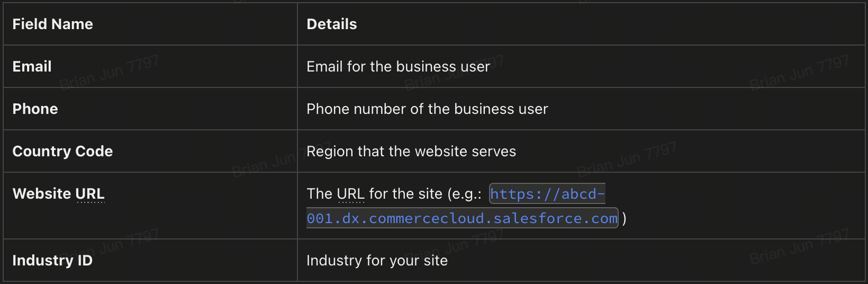
Task: Select the 'Email' field name cell
Action: pyautogui.click(x=32, y=67)
